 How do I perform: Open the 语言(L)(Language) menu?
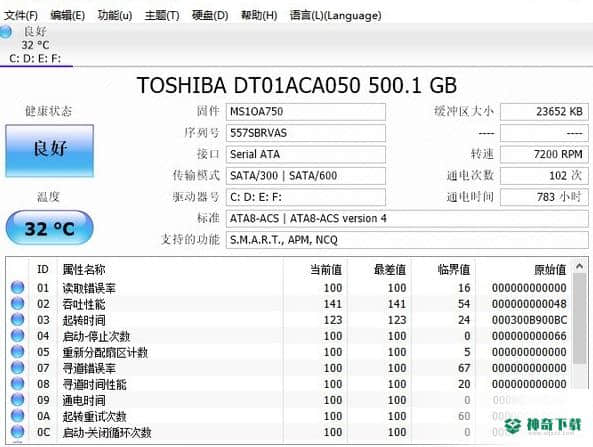[x=335, y=16]
